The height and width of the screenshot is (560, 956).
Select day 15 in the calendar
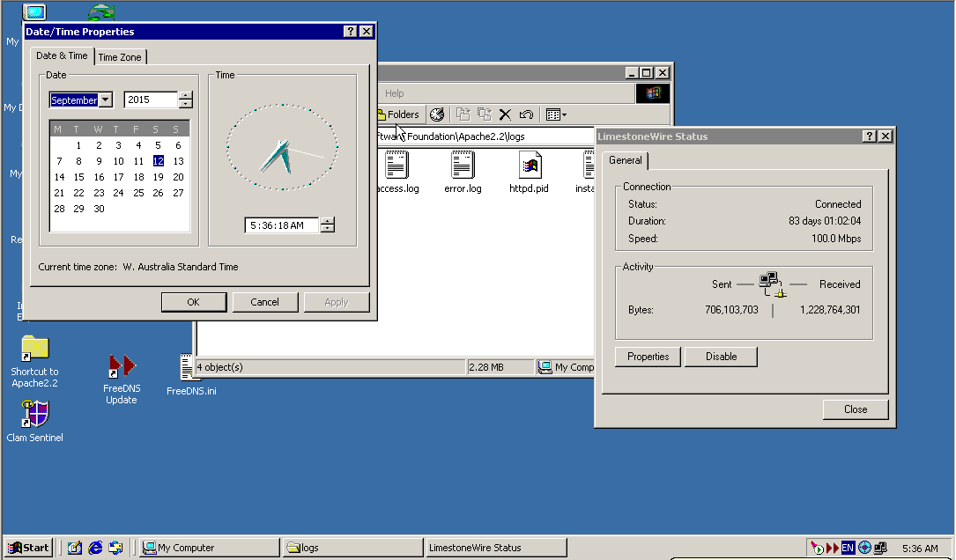(x=78, y=177)
